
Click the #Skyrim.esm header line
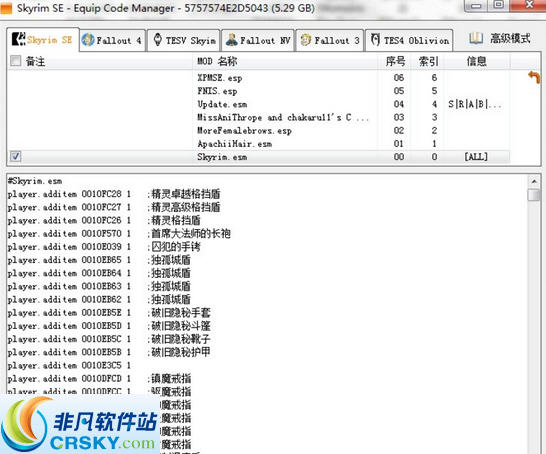(x=35, y=181)
